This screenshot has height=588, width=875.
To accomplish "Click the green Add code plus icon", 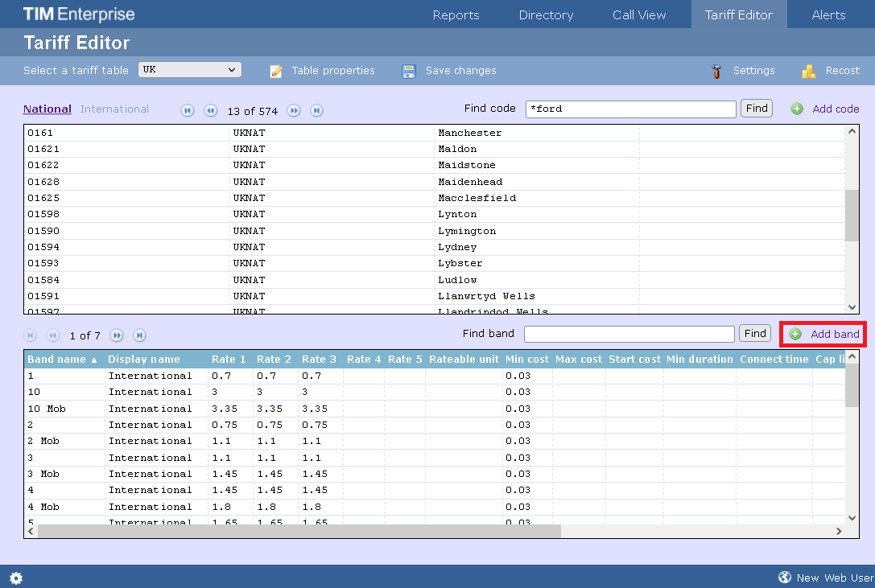I will [797, 109].
